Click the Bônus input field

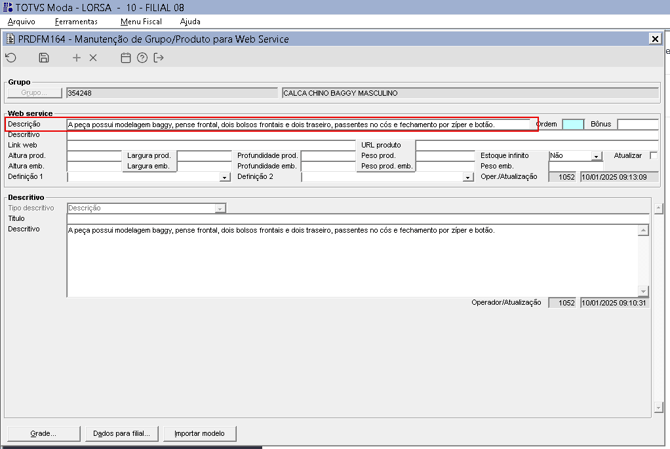[637, 125]
